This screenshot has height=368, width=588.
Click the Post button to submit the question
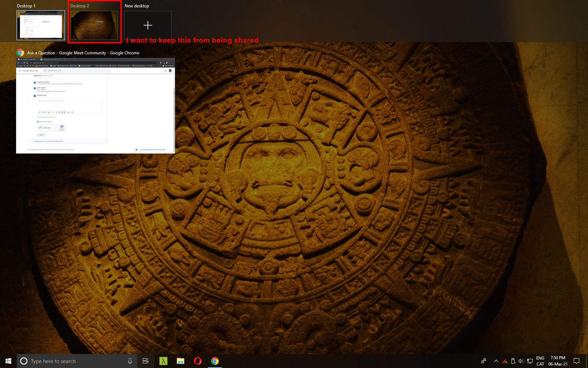click(x=41, y=135)
